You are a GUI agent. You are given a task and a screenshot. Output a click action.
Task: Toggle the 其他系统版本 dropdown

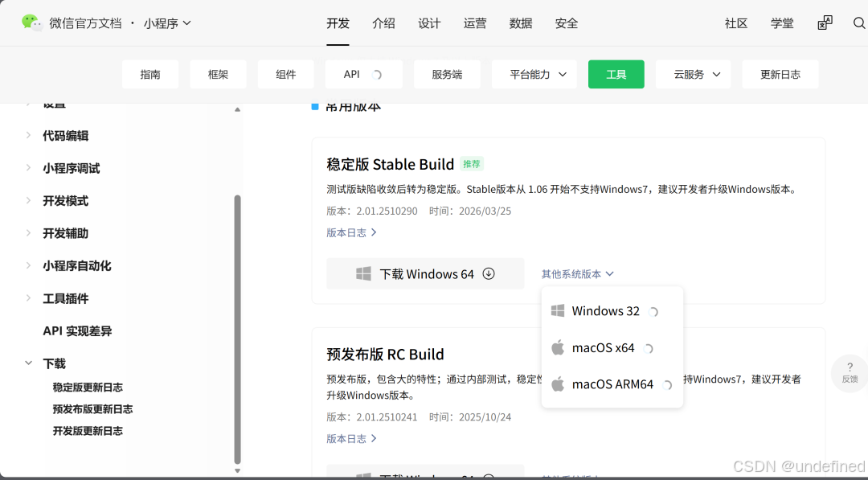tap(577, 274)
